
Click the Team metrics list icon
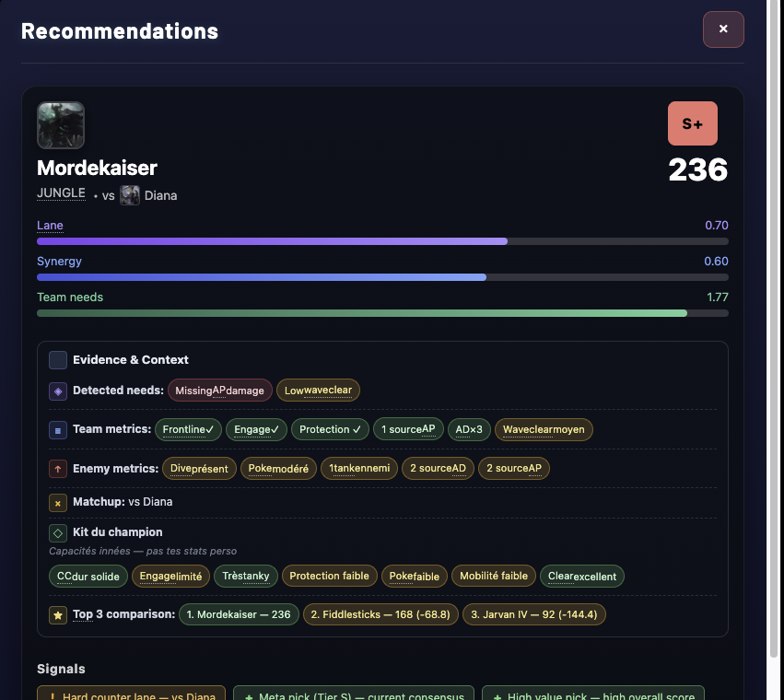pos(57,429)
